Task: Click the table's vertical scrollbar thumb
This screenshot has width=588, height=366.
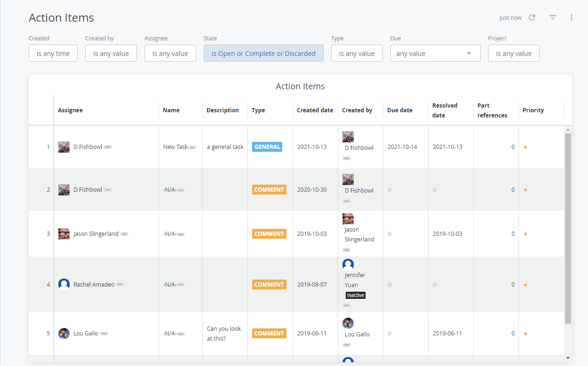Action: (x=568, y=226)
